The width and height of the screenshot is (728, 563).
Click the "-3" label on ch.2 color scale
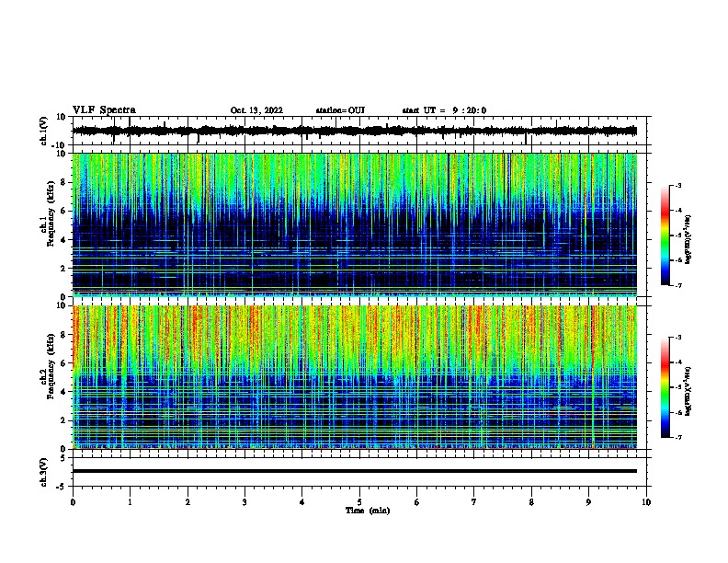pyautogui.click(x=677, y=338)
